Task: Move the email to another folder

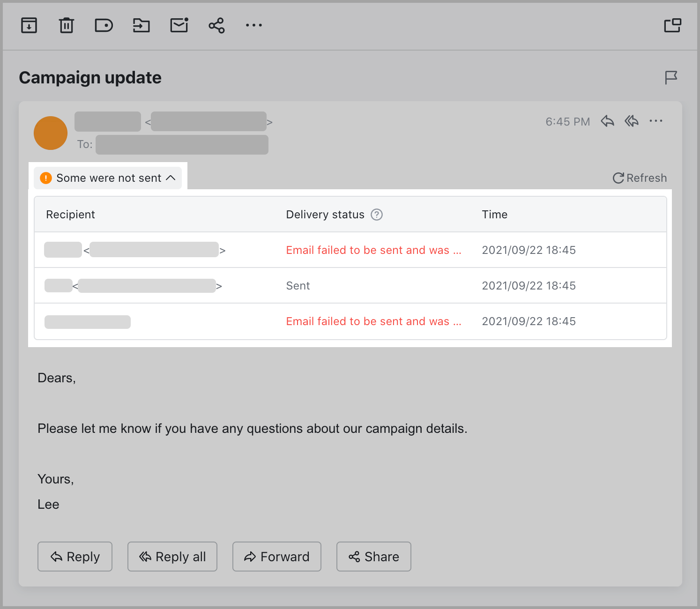Action: tap(141, 26)
